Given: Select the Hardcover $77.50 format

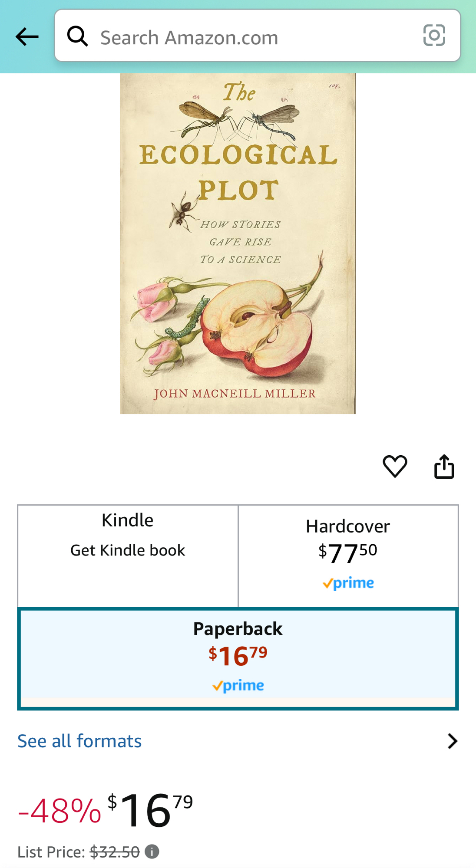Looking at the screenshot, I should (x=348, y=556).
